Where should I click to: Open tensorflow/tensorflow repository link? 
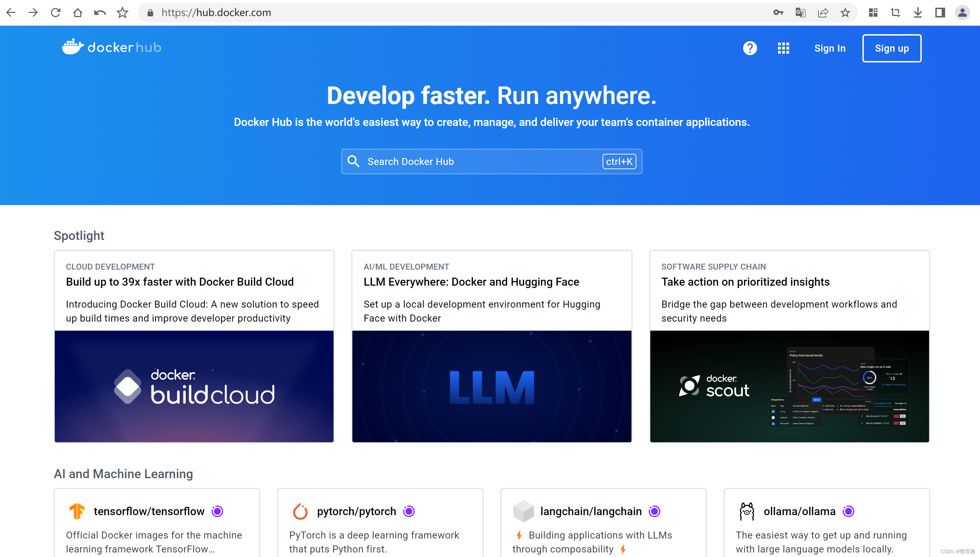click(x=149, y=511)
